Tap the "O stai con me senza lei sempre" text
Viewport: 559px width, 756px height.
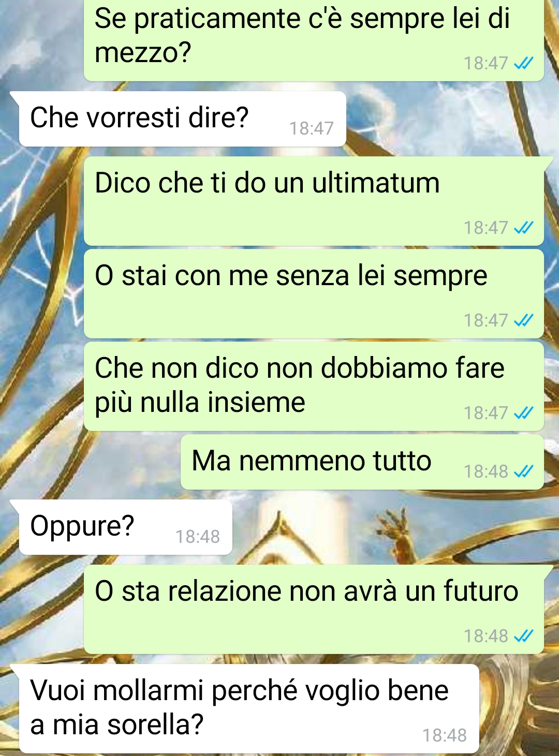coord(291,275)
